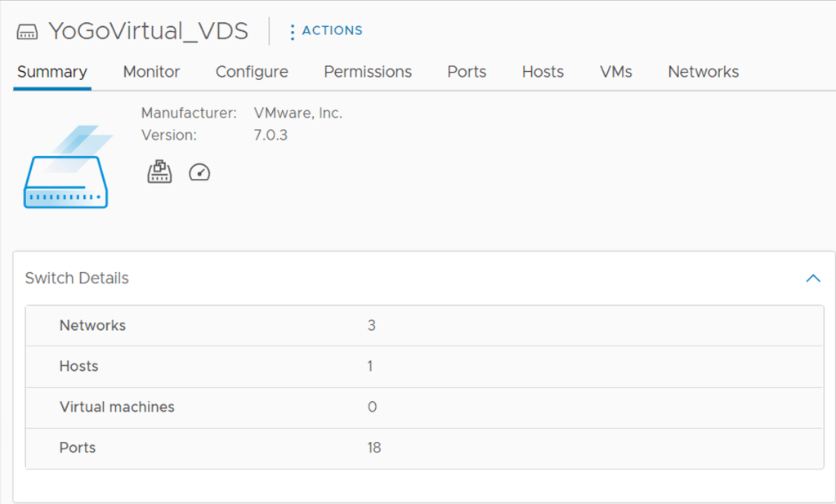The height and width of the screenshot is (504, 836).
Task: Open the Hosts tab
Action: [543, 72]
